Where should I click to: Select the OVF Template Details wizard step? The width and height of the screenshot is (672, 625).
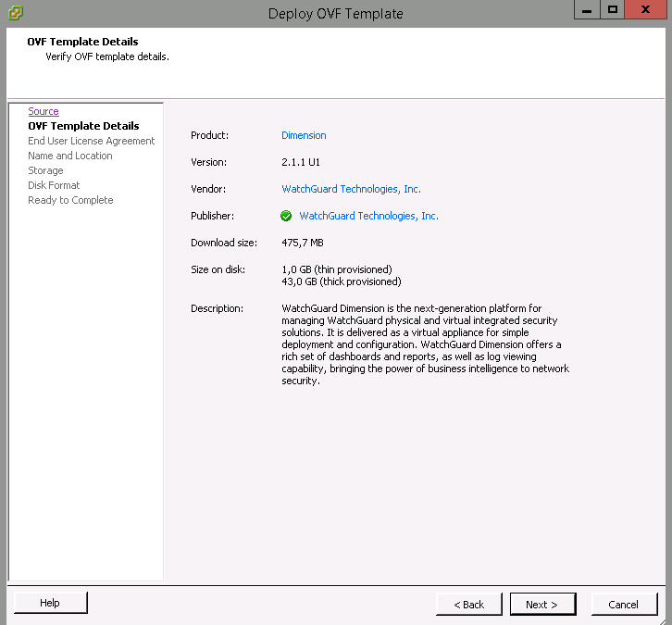(x=83, y=126)
